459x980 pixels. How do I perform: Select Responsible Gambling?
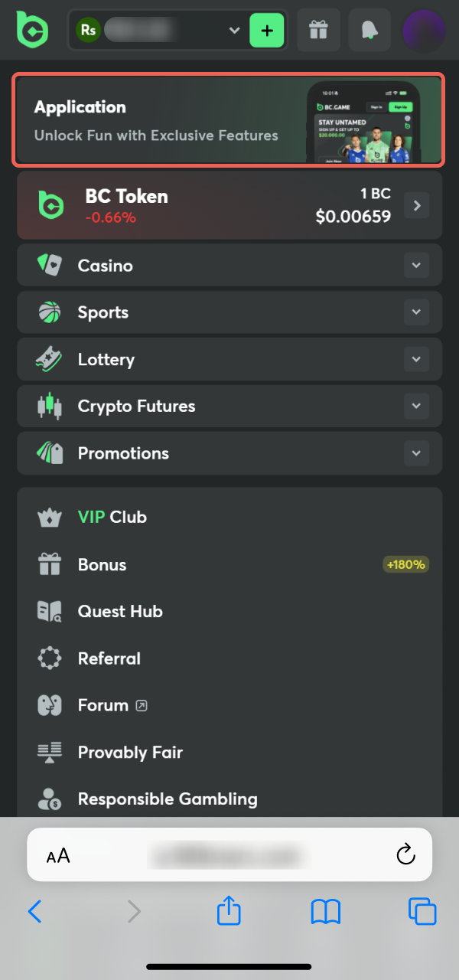pos(168,799)
